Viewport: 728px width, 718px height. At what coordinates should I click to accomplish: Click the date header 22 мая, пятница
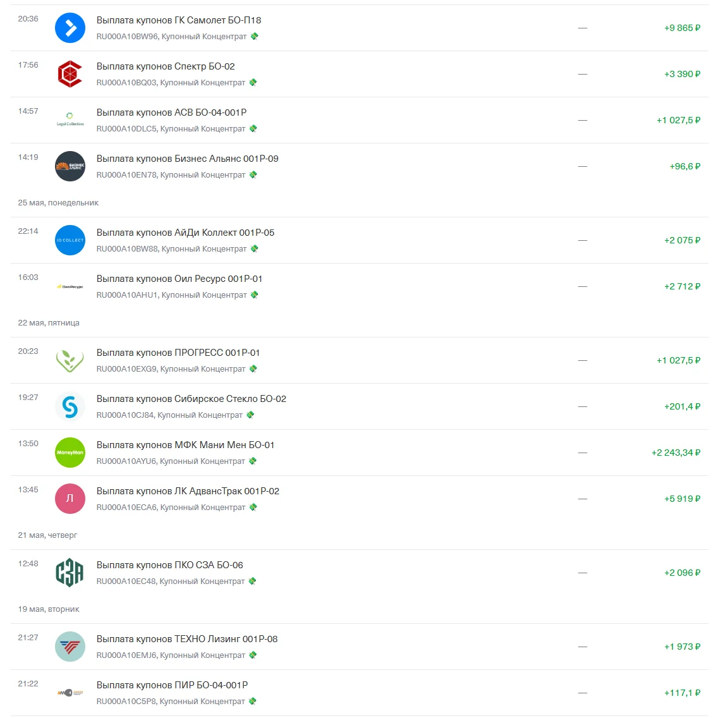coord(49,323)
